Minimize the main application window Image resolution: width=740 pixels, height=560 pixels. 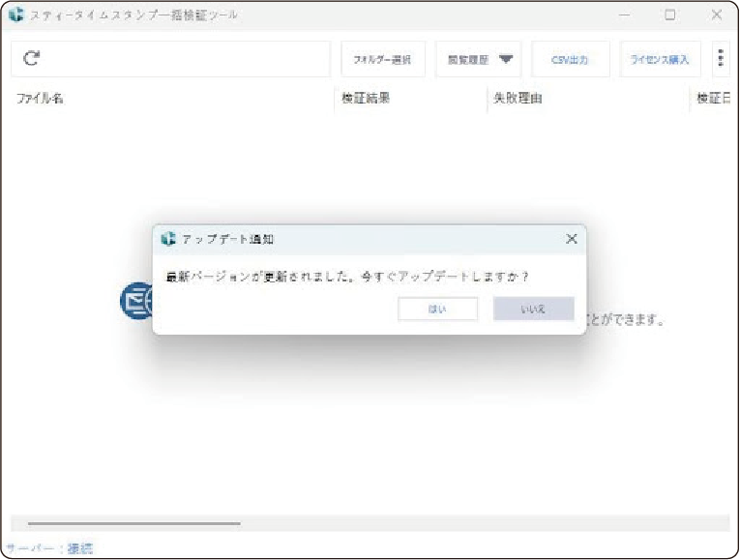point(625,15)
